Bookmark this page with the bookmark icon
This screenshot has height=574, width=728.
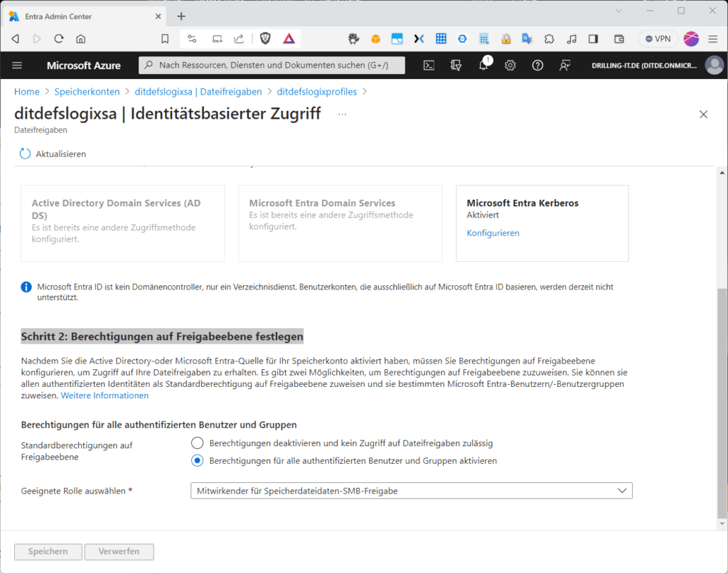tap(165, 39)
